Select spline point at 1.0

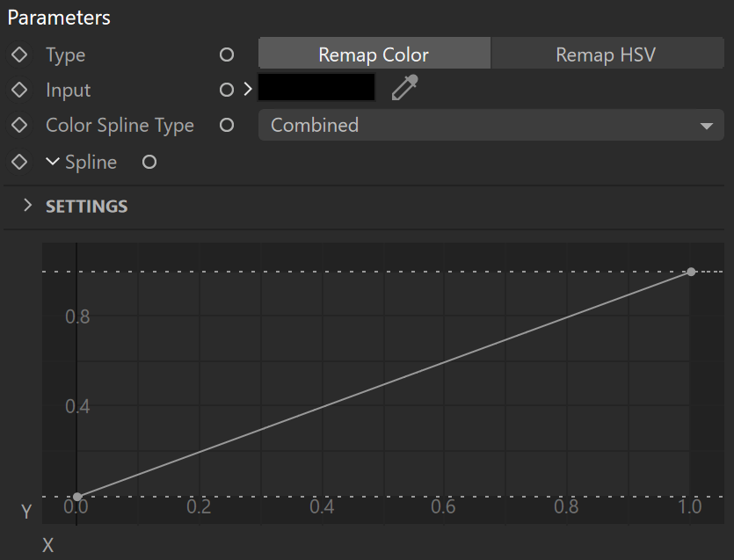(x=691, y=272)
